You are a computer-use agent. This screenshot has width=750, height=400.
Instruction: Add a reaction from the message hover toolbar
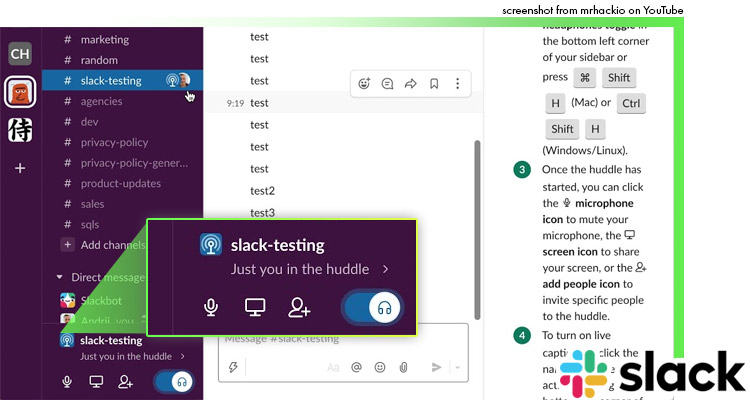[x=364, y=84]
